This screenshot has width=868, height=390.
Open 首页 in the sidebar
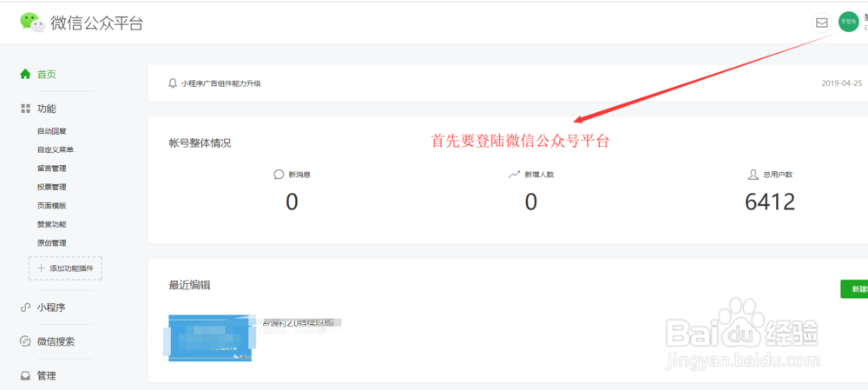pyautogui.click(x=47, y=74)
